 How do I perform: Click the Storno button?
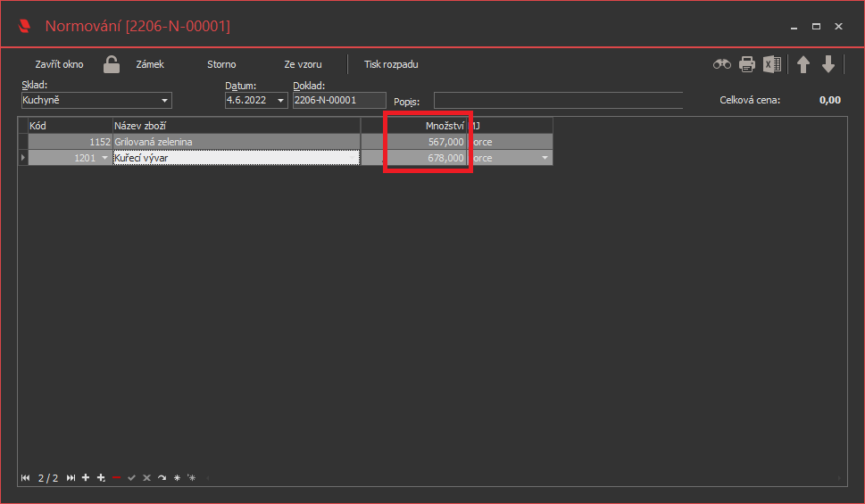point(221,64)
